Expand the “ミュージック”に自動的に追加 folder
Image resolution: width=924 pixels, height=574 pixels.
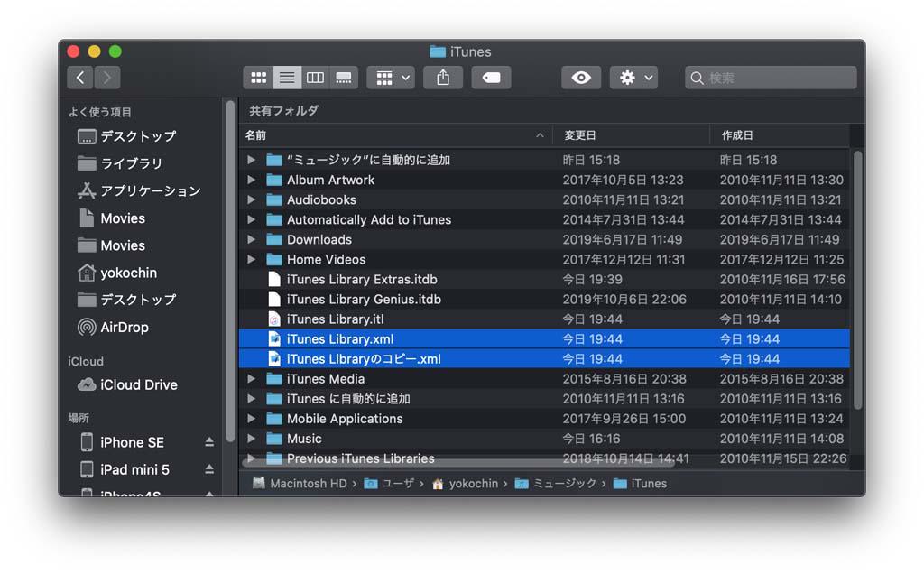click(252, 160)
